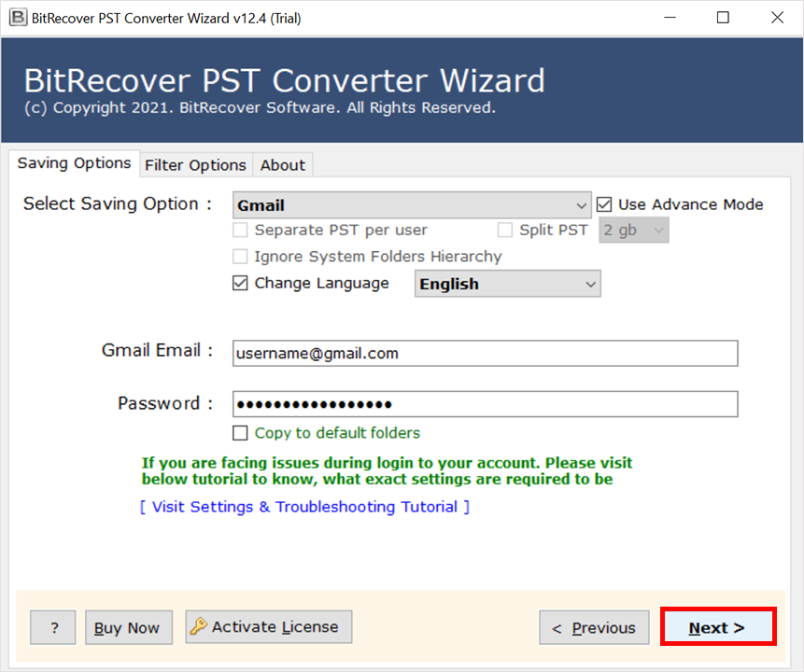The width and height of the screenshot is (804, 672).
Task: Open the About tab
Action: [x=283, y=165]
